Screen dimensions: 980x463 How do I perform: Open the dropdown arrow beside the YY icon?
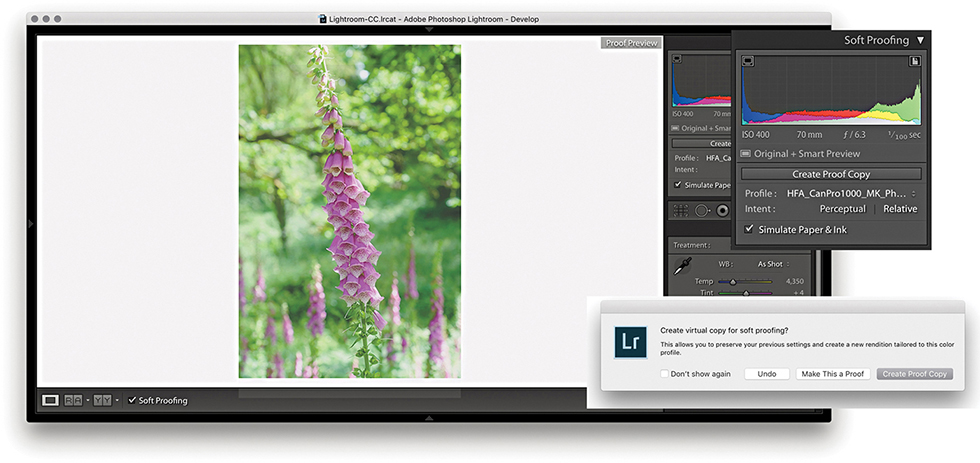pos(117,401)
